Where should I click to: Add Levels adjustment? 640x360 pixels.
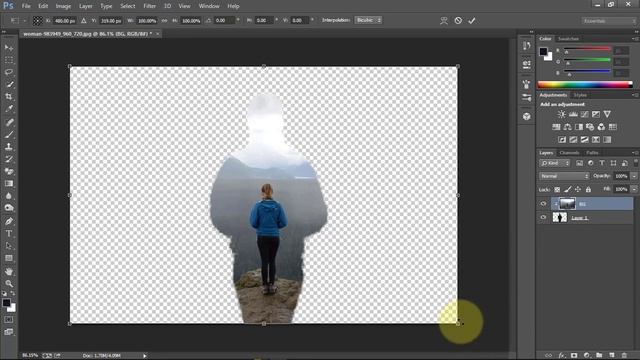coord(573,114)
